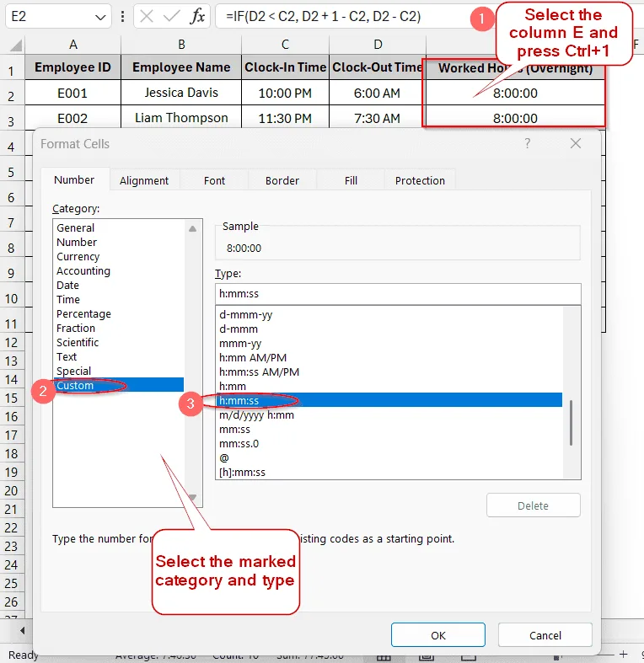
Task: Select Percentage category
Action: pyautogui.click(x=119, y=313)
